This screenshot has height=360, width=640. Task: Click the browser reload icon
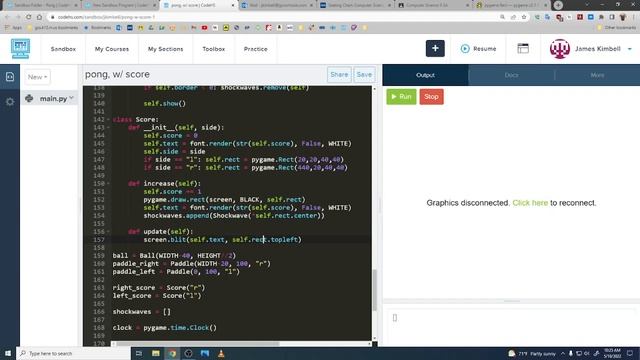[x=29, y=17]
